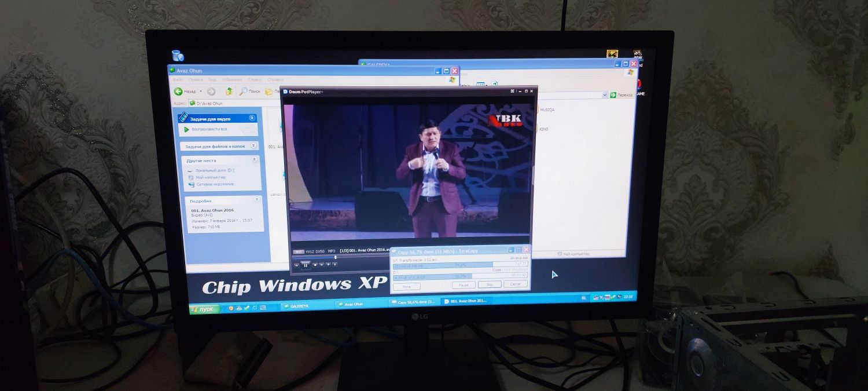Skip to next track in PotPlayer
The width and height of the screenshot is (868, 391).
[322, 265]
